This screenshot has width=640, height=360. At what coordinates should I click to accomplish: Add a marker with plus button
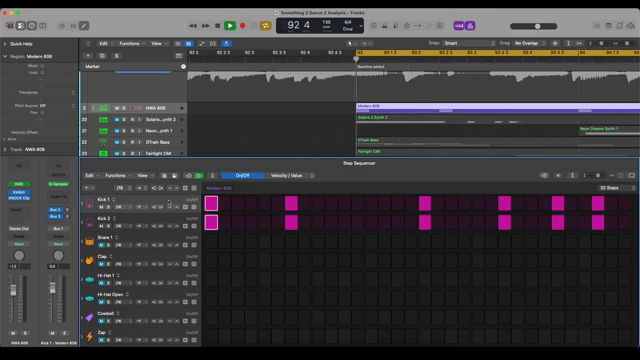[x=183, y=67]
